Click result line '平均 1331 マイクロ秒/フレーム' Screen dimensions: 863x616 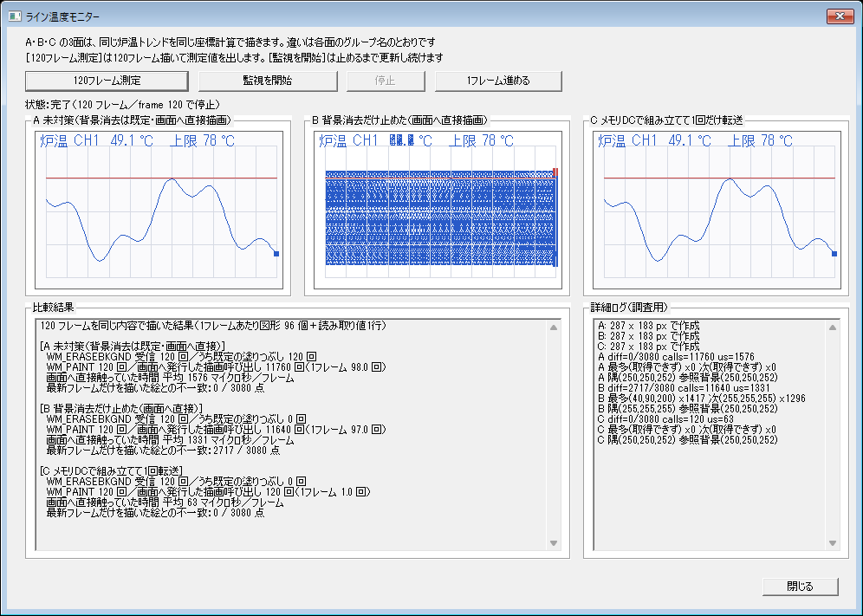pyautogui.click(x=170, y=440)
